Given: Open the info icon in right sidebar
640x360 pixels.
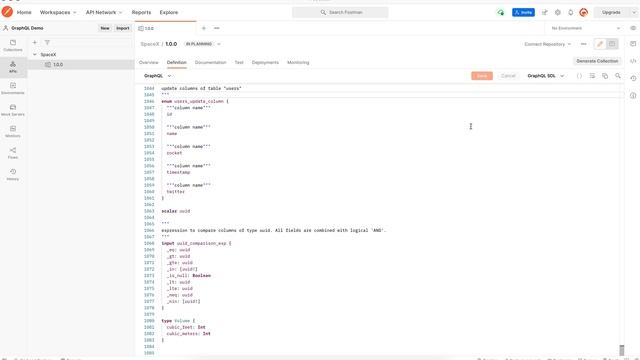Looking at the screenshot, I should [633, 95].
